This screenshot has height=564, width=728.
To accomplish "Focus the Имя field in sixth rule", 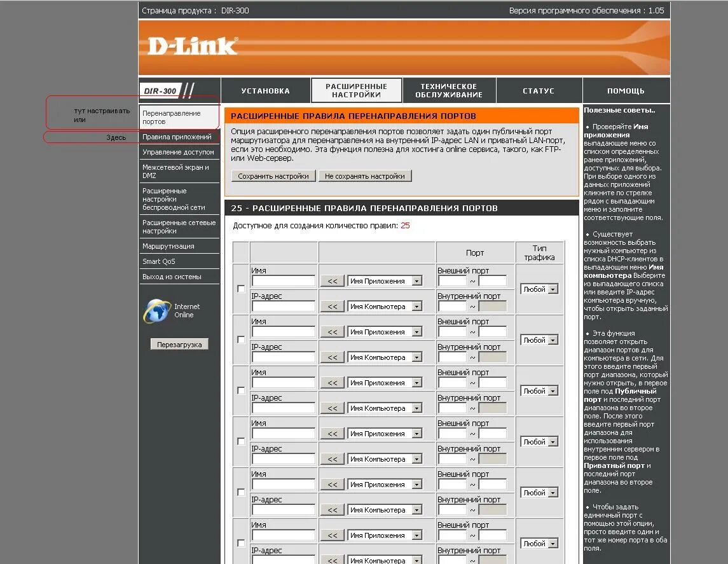I will coord(284,535).
